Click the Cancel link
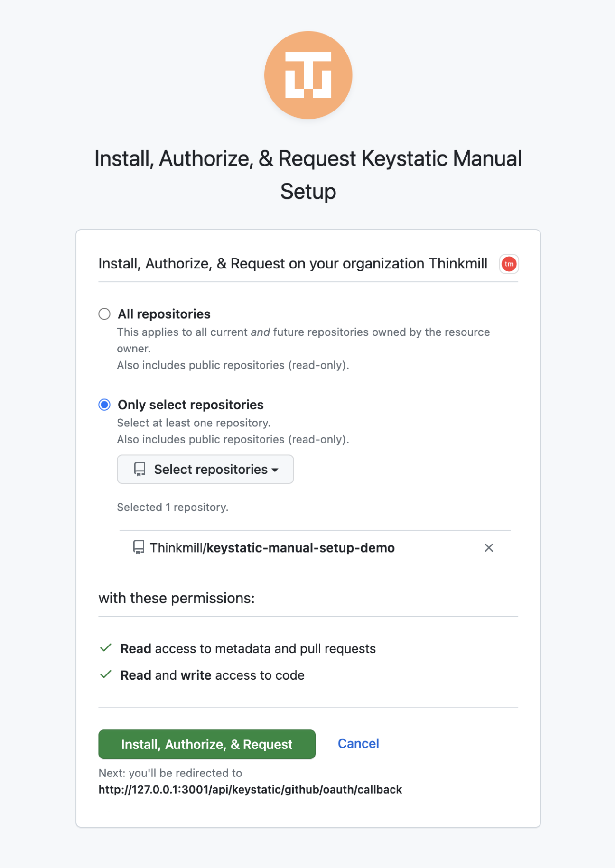 [x=358, y=743]
